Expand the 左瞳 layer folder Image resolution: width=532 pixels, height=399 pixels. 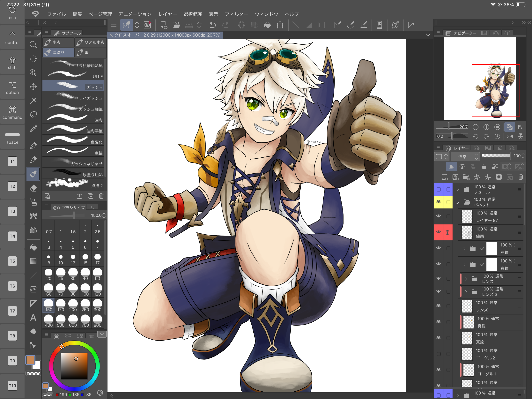point(464,249)
